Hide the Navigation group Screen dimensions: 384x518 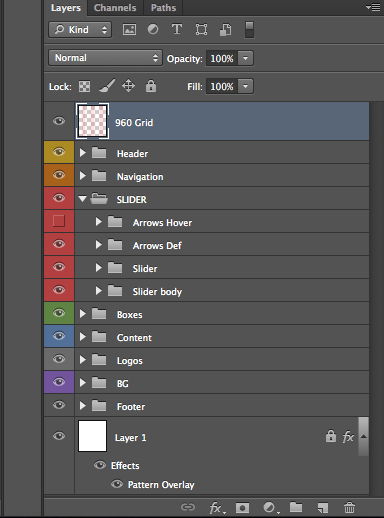[59, 175]
